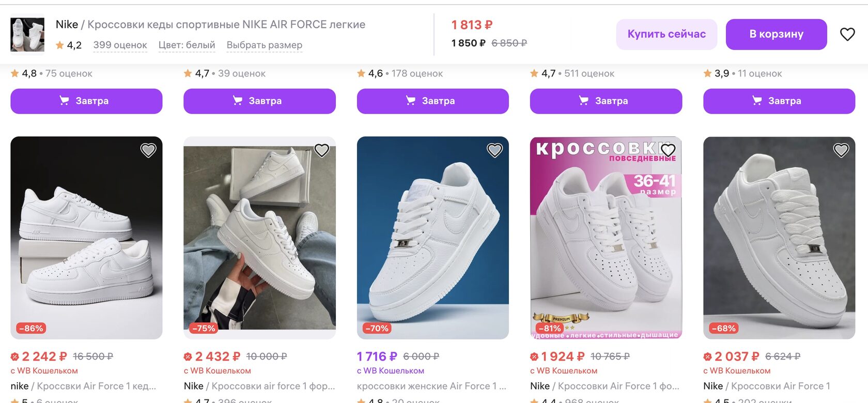Viewport: 868px width, 403px height.
Task: Open the кроссовки женские Air Force 1 title
Action: [x=431, y=386]
